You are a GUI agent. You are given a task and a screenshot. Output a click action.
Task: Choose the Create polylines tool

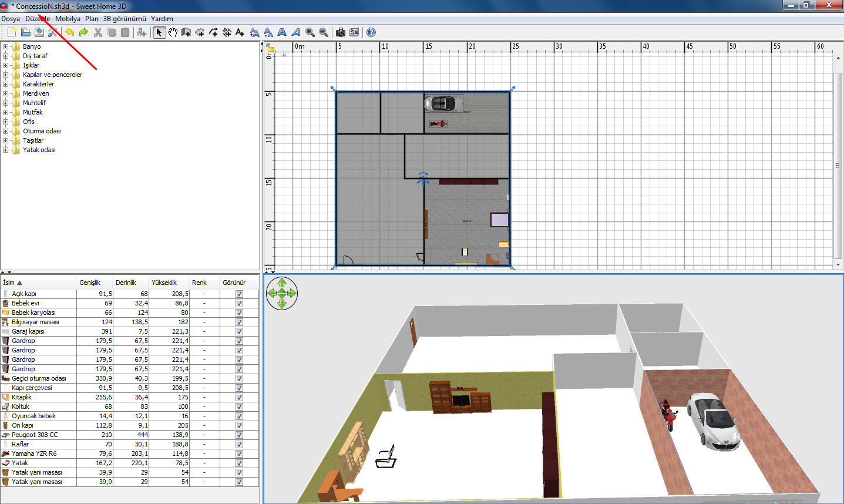(x=213, y=32)
